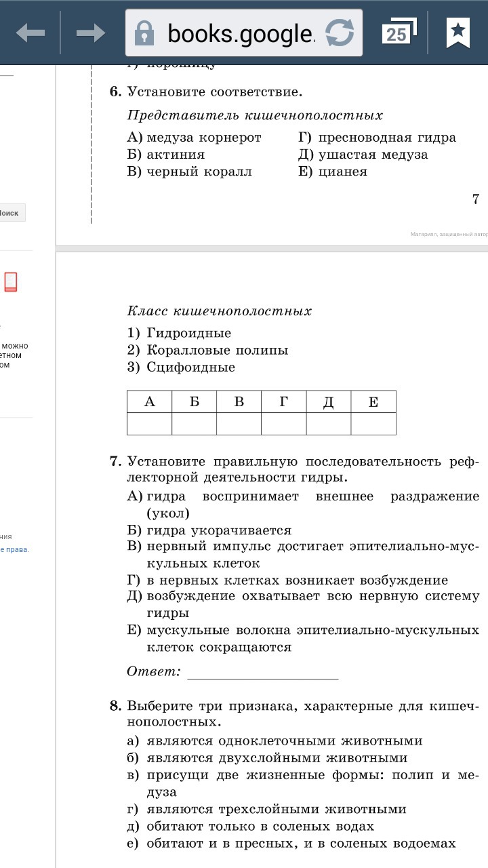The image size is (488, 868).
Task: Open the tabs switcher showing 25
Action: 398,32
